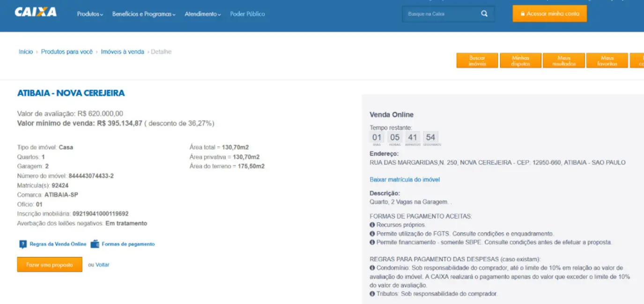
Task: Download via Baixar matrícula do imóvel link
Action: point(405,180)
